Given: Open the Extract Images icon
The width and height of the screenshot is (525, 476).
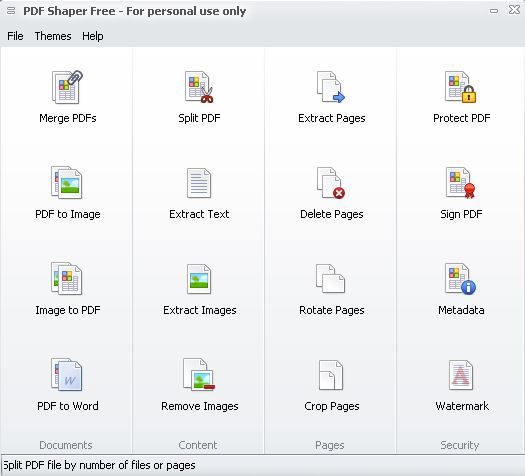Looking at the screenshot, I should tap(199, 279).
